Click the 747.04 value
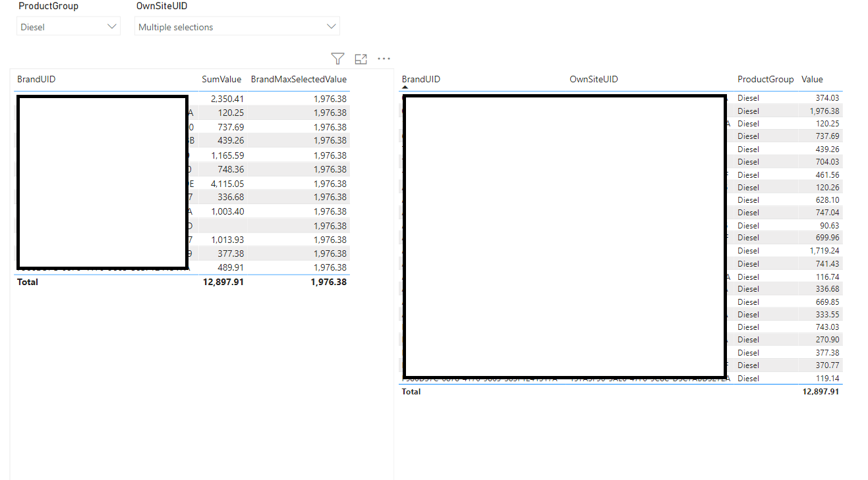The image size is (868, 480). [x=827, y=213]
